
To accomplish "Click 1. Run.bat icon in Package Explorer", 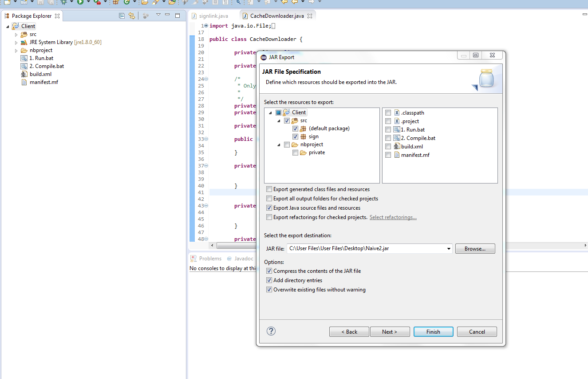I will (x=24, y=58).
